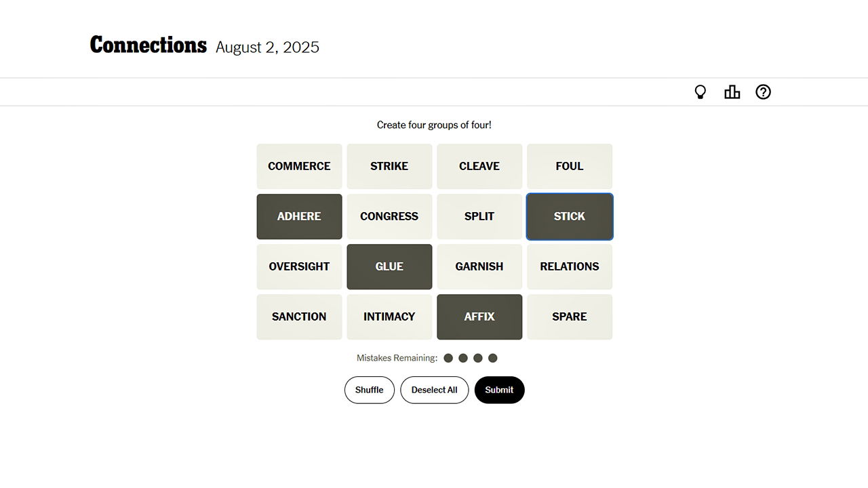Viewport: 868px width, 488px height.
Task: Select the GARNISH tile
Action: [x=479, y=266]
